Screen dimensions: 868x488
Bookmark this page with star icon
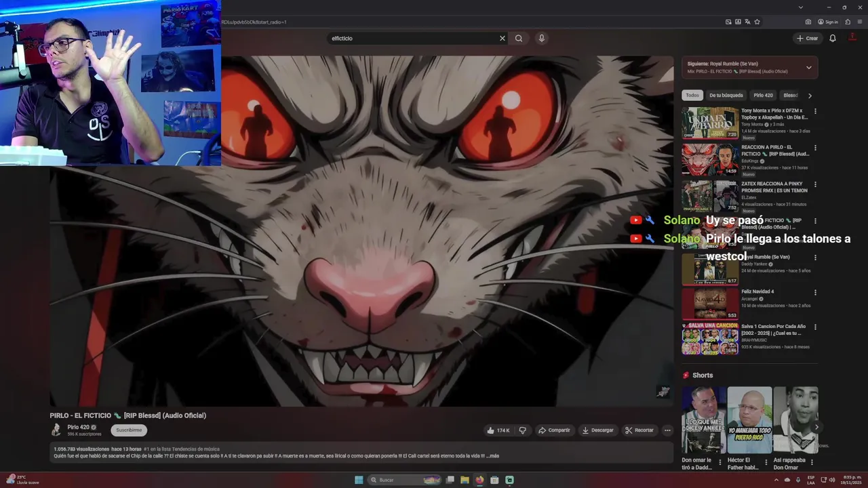[x=757, y=22]
